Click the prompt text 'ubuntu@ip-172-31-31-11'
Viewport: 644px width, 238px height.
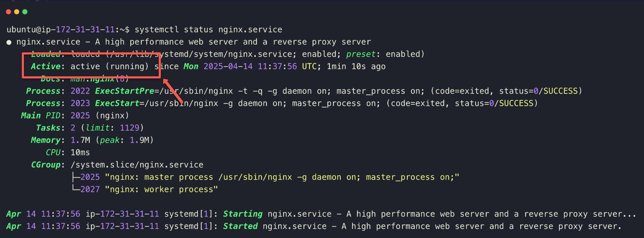(x=61, y=29)
